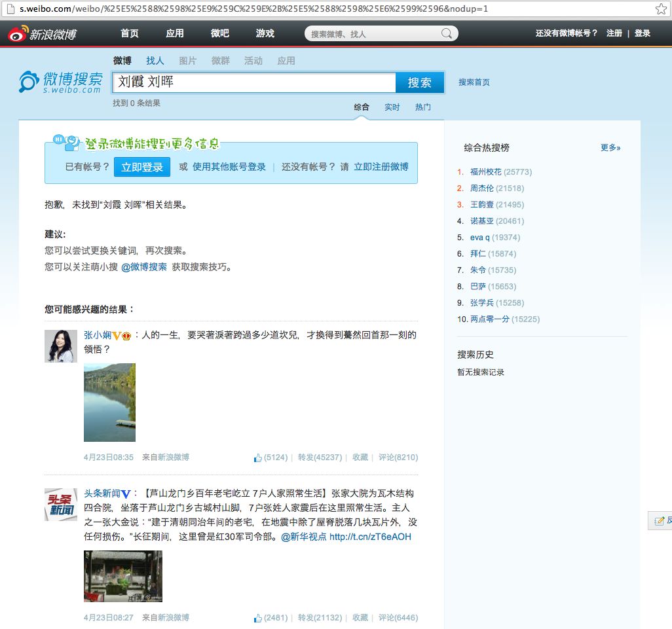The image size is (672, 629).
Task: Open hot search 巴萨
Action: coord(478,287)
